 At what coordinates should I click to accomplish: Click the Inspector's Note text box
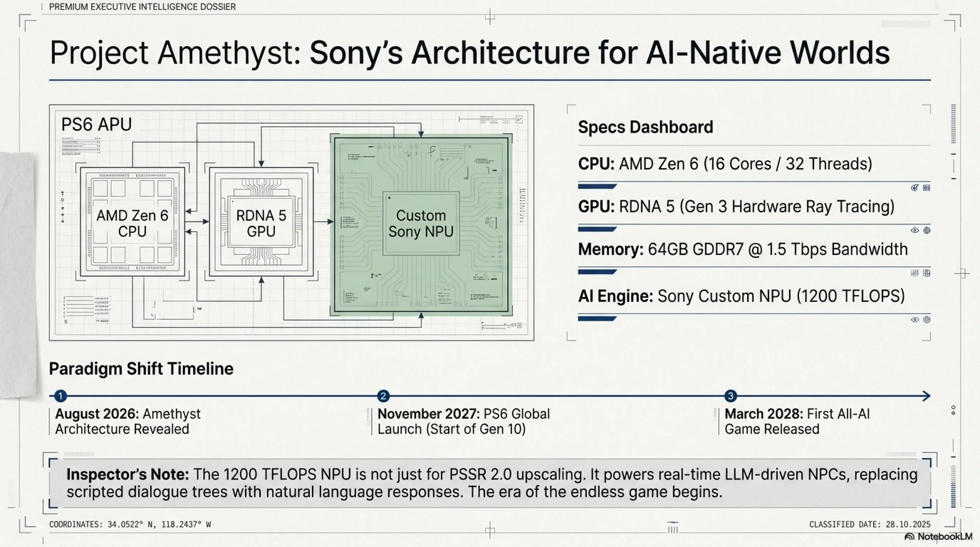[x=490, y=483]
